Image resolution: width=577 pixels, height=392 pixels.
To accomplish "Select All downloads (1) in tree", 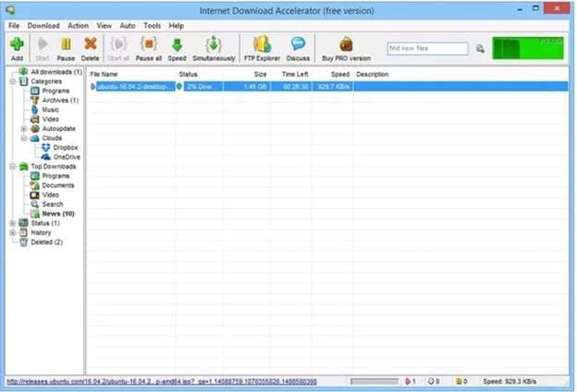I will [56, 72].
